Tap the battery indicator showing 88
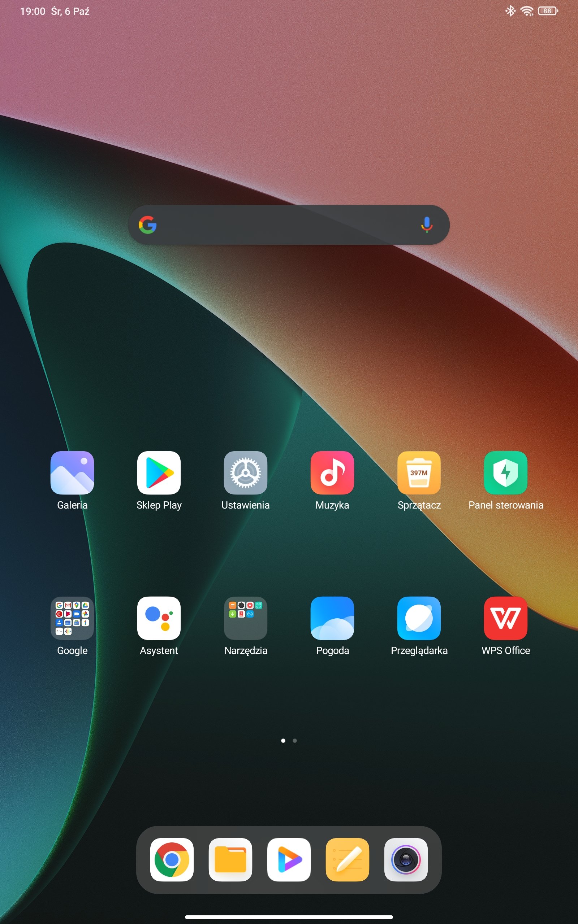The width and height of the screenshot is (578, 924). coord(548,11)
